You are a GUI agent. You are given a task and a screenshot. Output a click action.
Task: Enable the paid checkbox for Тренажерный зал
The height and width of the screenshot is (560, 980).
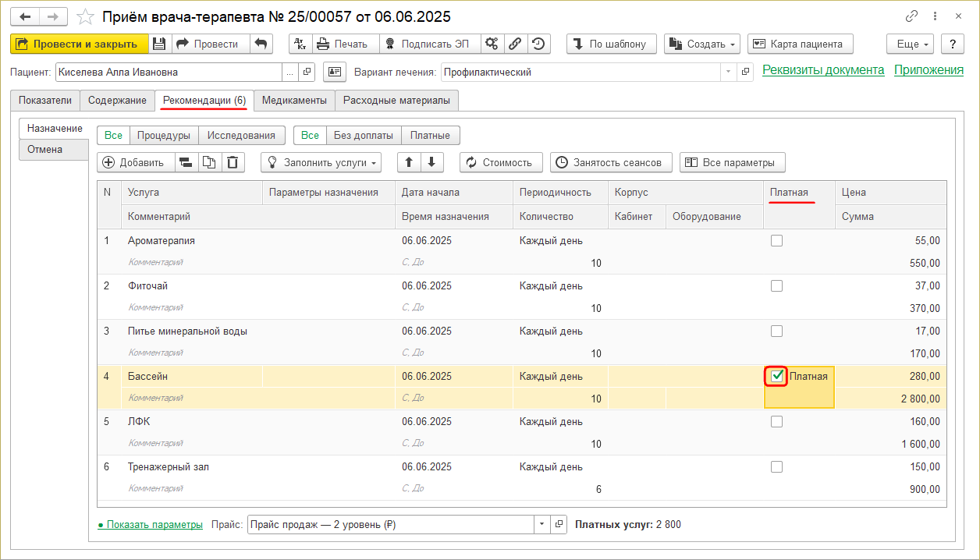[x=776, y=466]
